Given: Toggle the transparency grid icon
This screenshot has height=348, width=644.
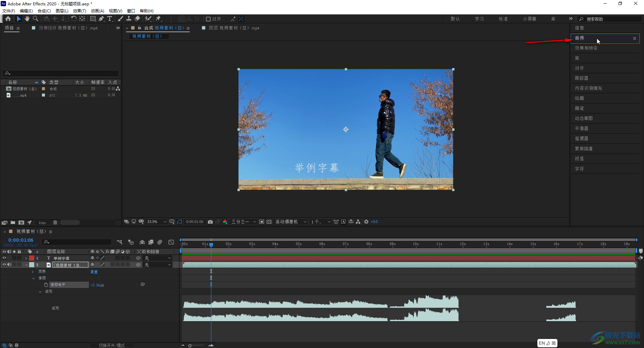Looking at the screenshot, I should click(269, 222).
